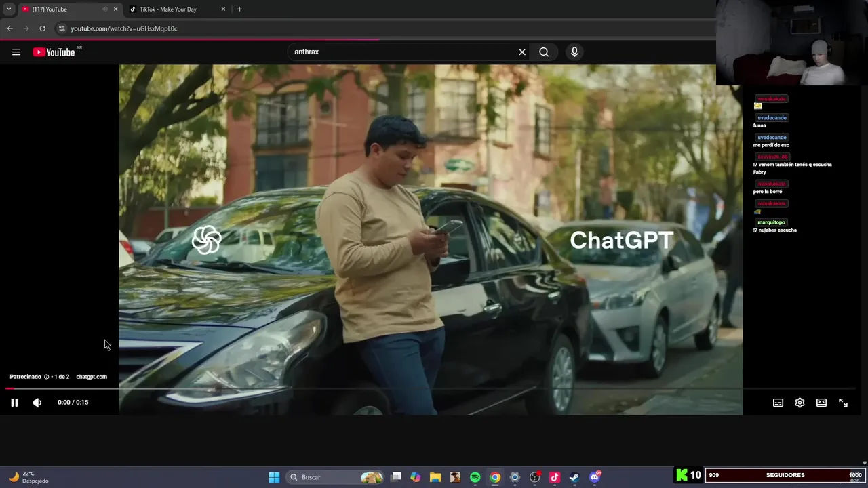Open the pink TikTok app on taskbar
Viewport: 868px width, 488px height.
click(555, 477)
